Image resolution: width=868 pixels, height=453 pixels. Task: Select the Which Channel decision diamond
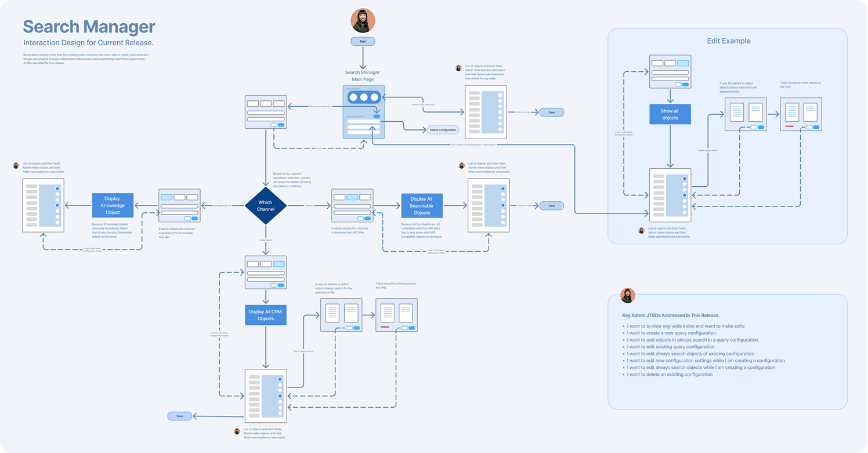(x=265, y=205)
